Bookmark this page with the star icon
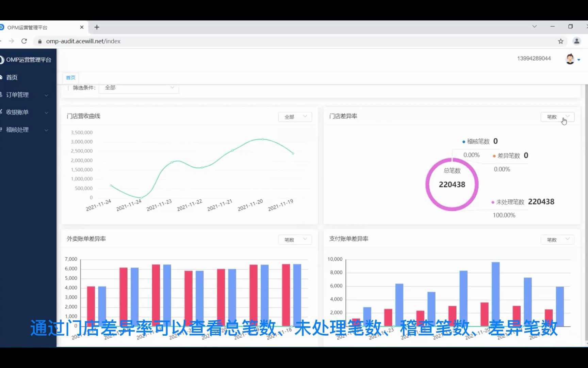The width and height of the screenshot is (588, 368). tap(561, 41)
